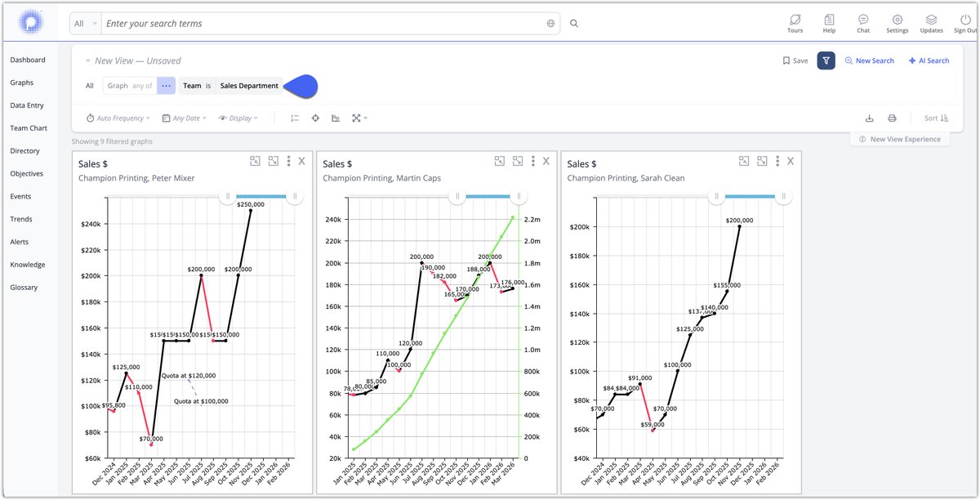Open Data Entry in sidebar
Screen dimensions: 980x500
[27, 105]
